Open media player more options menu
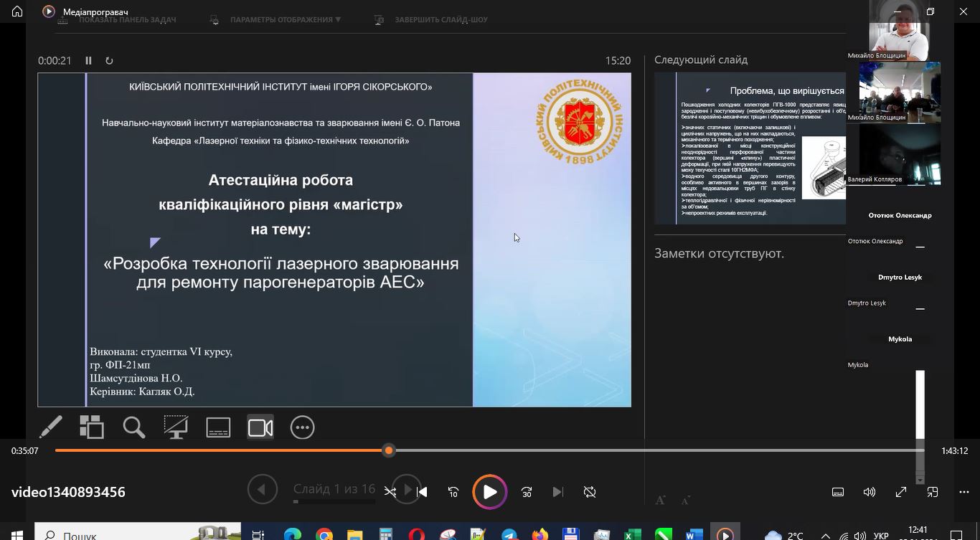This screenshot has width=980, height=540. 964,492
